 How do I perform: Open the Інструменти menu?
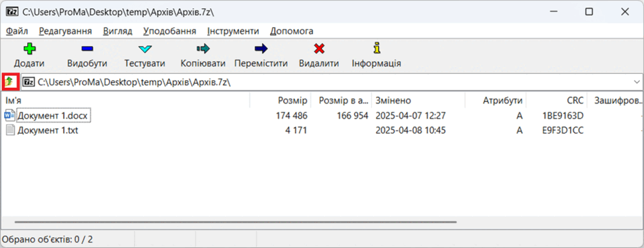click(233, 32)
